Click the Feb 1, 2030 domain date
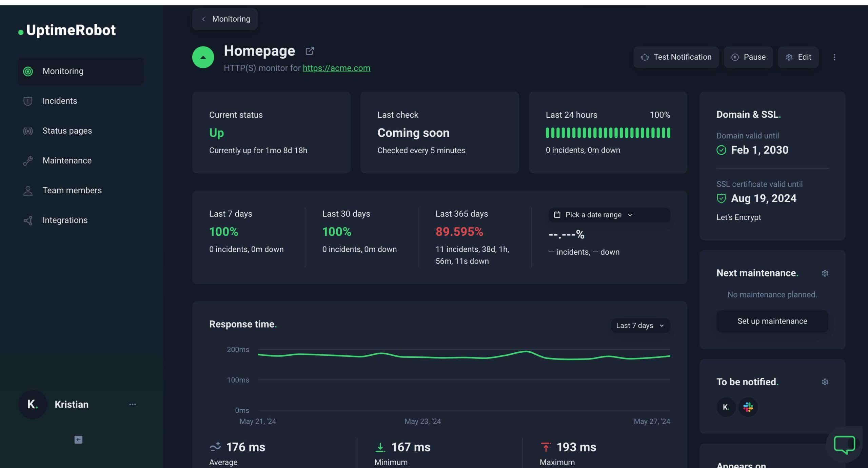This screenshot has width=868, height=468. coord(759,150)
